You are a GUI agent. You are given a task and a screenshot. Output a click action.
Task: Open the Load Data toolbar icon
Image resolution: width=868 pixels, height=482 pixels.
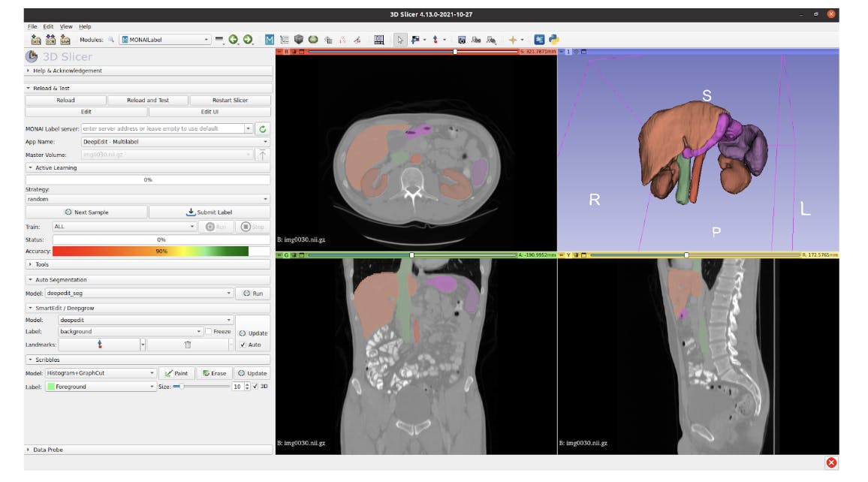click(36, 39)
